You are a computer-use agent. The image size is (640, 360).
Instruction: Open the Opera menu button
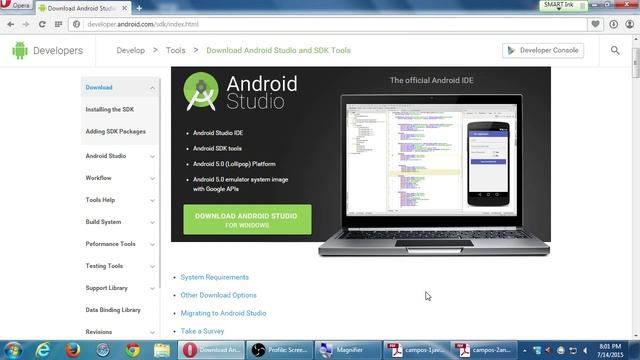point(16,6)
